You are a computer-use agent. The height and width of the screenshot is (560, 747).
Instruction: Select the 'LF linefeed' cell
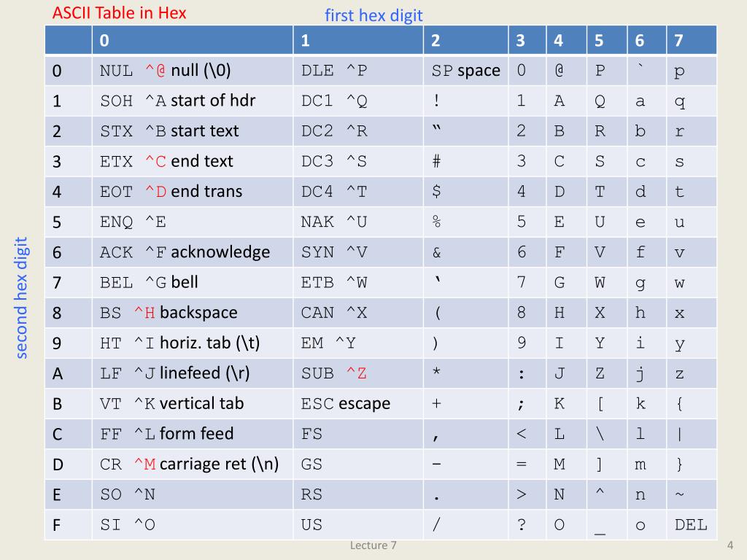coord(193,373)
